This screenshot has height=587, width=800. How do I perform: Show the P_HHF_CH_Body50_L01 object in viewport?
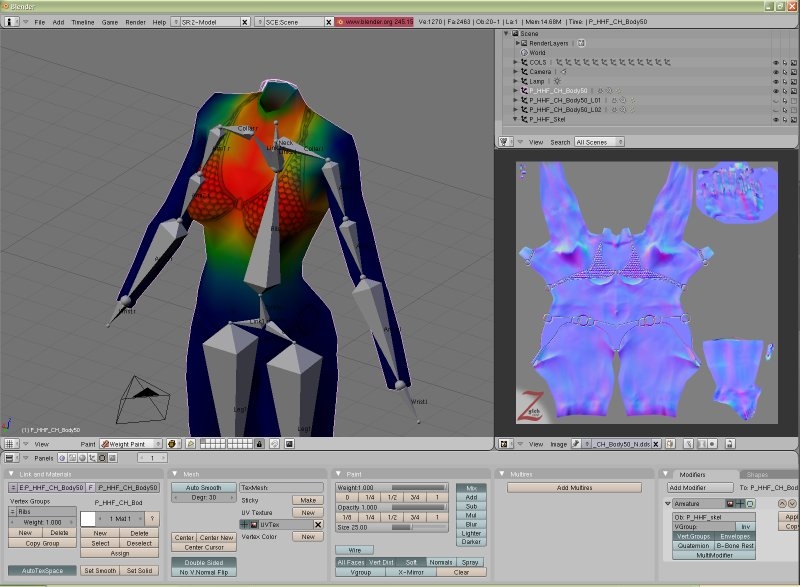click(x=775, y=100)
